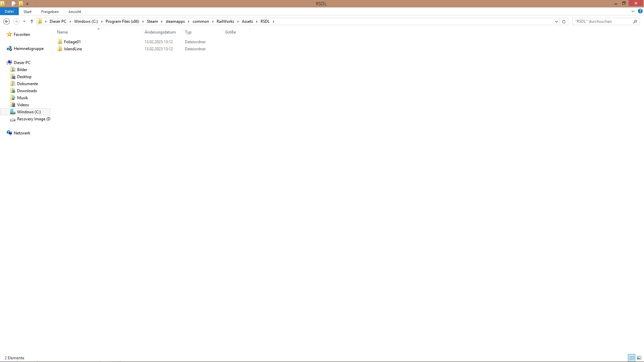Open Dokumente in the navigation pane

[28, 84]
